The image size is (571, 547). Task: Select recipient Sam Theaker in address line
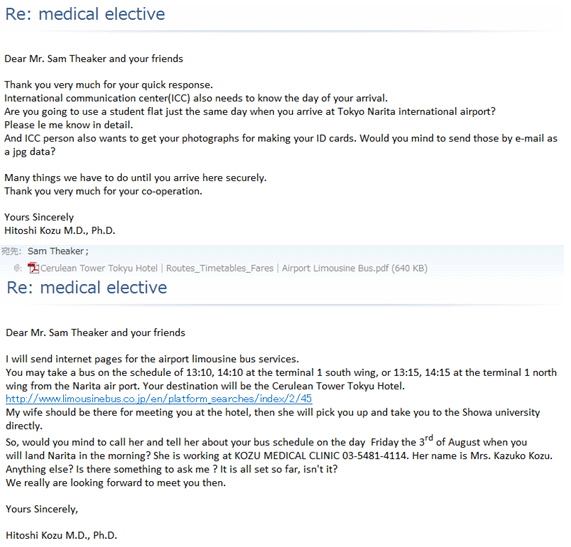58,251
